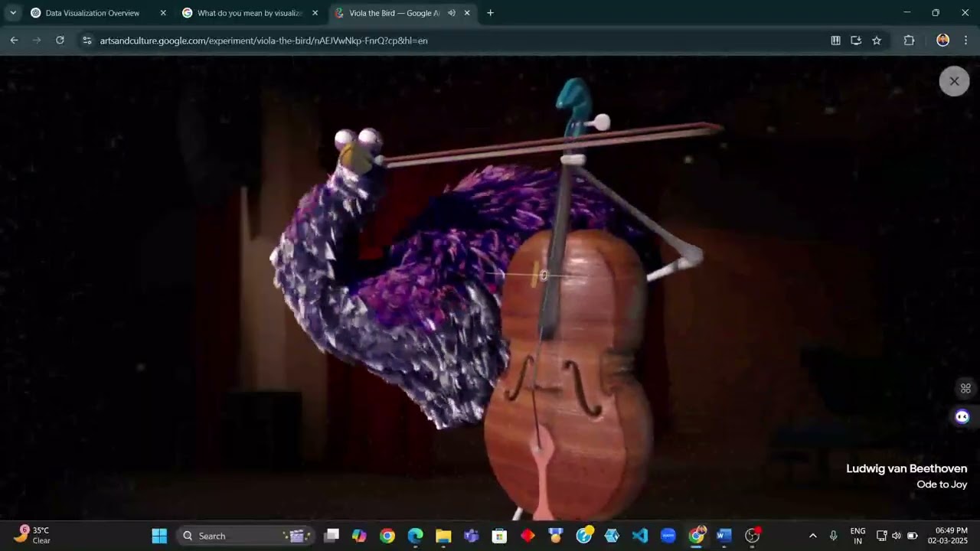Image resolution: width=980 pixels, height=551 pixels.
Task: Open Chrome three-dot menu
Action: [965, 41]
